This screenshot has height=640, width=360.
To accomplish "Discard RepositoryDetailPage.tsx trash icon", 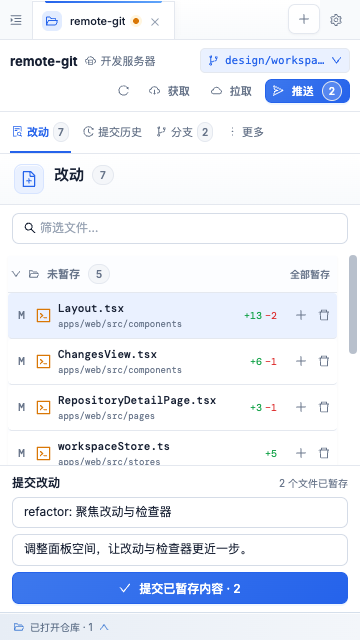I will click(x=324, y=407).
